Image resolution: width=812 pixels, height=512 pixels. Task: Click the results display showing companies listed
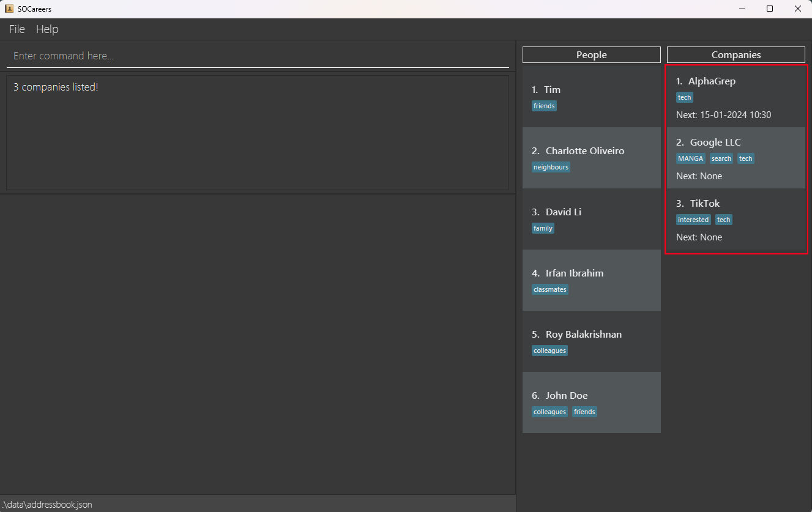[x=257, y=132]
